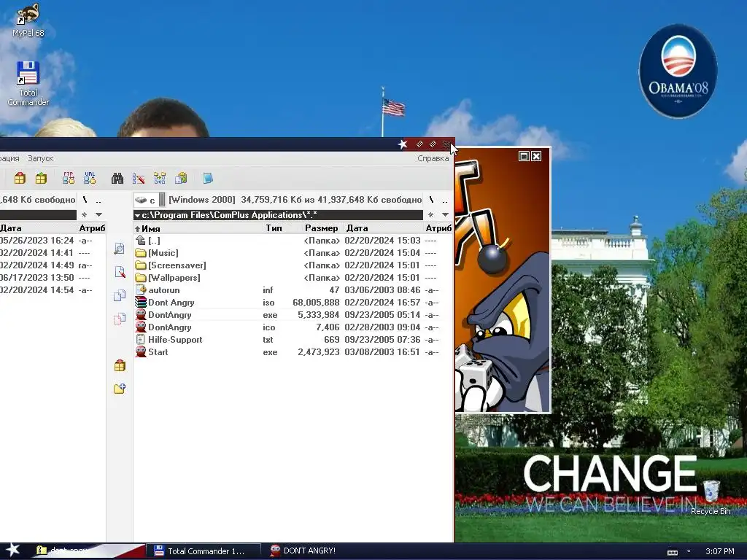The height and width of the screenshot is (560, 747).
Task: Click the Copy files icon in the vertical bar
Action: point(120,295)
